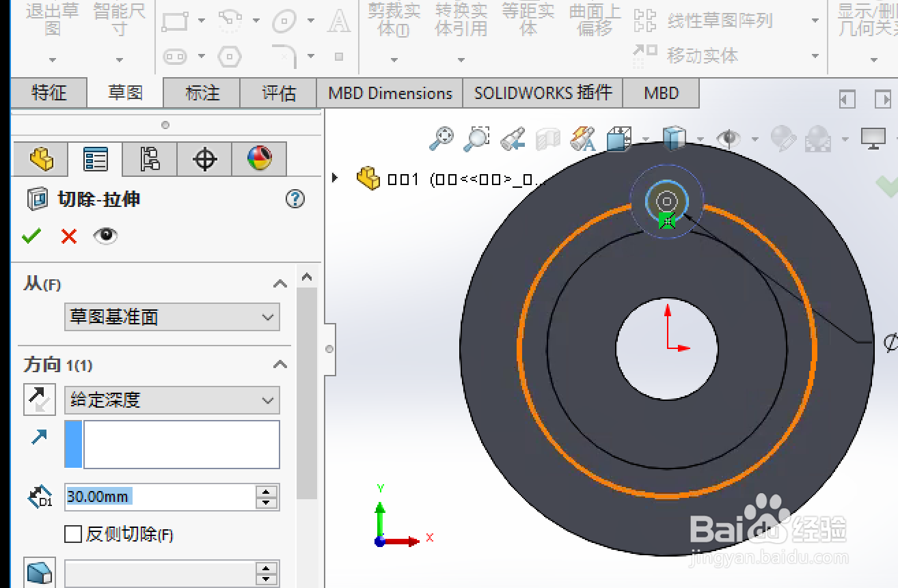Select the Zoom to Fit icon

pyautogui.click(x=441, y=138)
